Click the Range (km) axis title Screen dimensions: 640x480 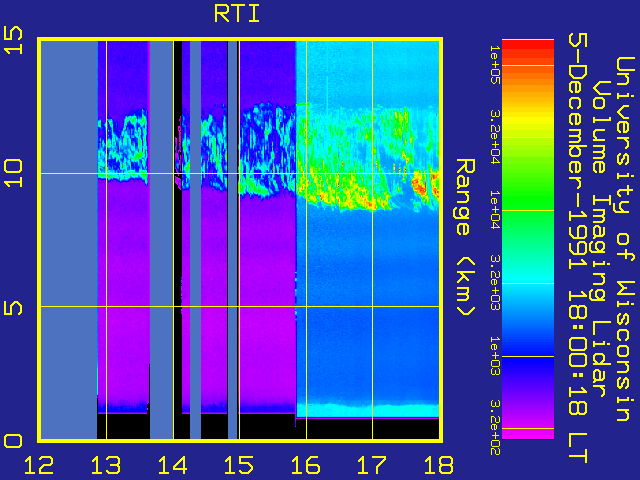[465, 238]
